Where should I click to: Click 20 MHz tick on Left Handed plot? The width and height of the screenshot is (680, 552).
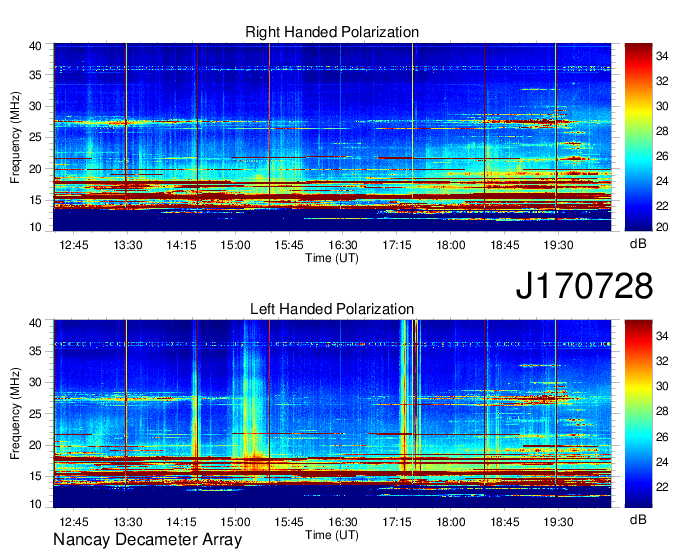pos(36,445)
